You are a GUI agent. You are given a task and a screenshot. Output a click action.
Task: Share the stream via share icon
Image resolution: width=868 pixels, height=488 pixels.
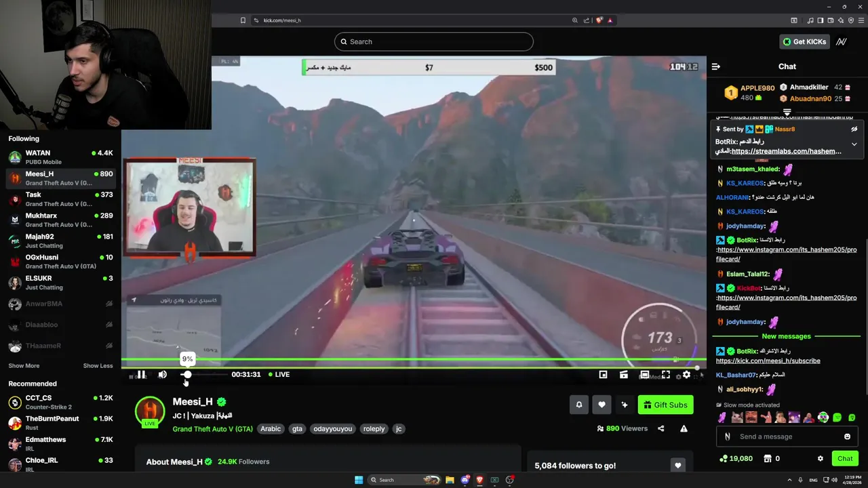tap(660, 428)
